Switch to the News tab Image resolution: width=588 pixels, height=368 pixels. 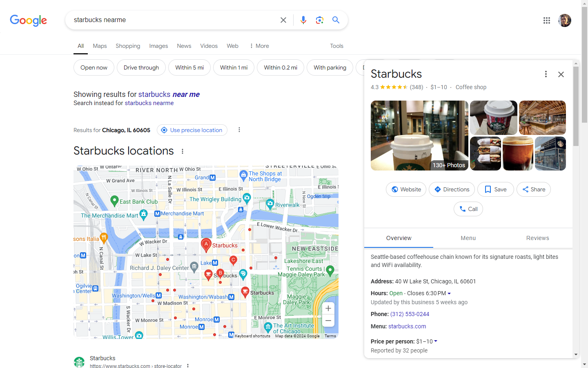tap(184, 46)
